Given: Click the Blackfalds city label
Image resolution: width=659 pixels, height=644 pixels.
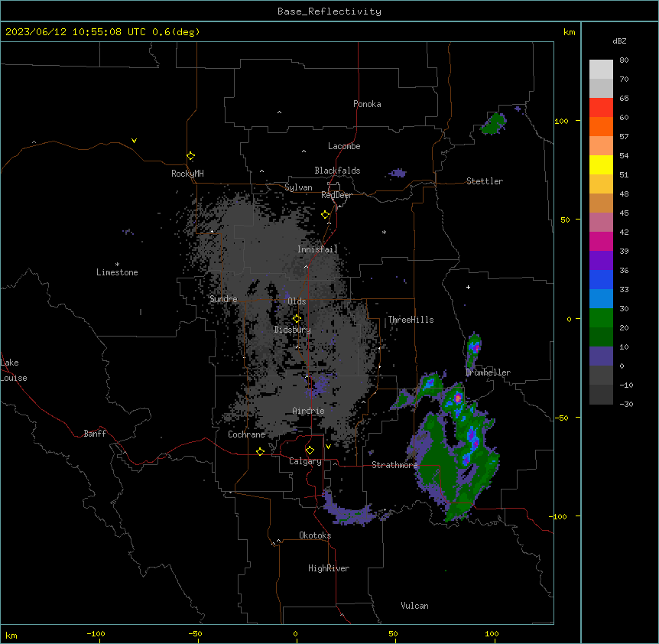Looking at the screenshot, I should (337, 171).
